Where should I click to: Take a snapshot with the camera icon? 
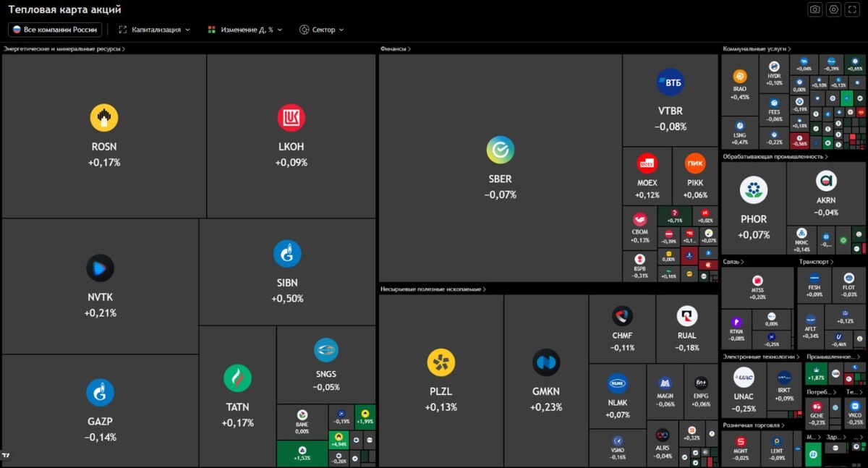point(815,9)
